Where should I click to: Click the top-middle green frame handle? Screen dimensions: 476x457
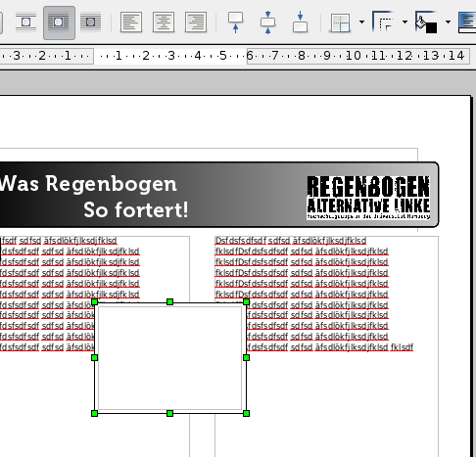pyautogui.click(x=169, y=301)
